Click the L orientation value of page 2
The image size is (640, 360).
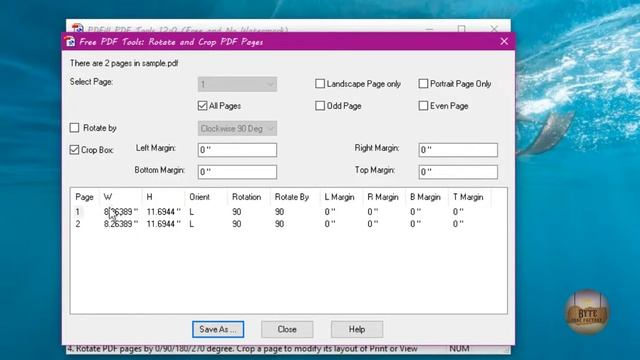[191, 224]
